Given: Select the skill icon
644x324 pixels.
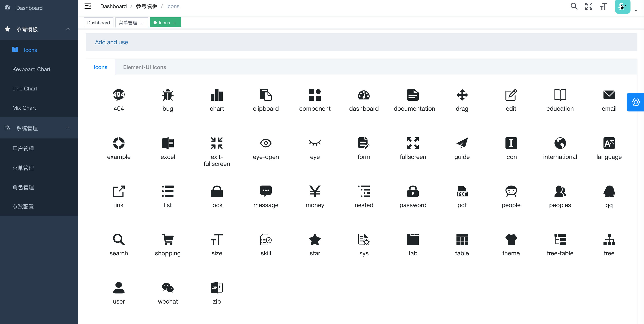Looking at the screenshot, I should pos(266,240).
